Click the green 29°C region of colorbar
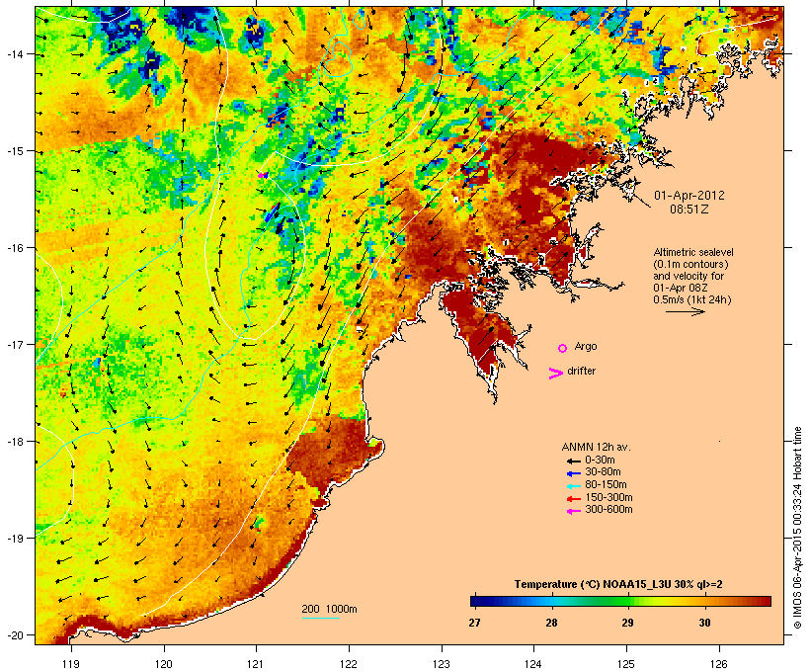The image size is (810, 672). (x=626, y=601)
